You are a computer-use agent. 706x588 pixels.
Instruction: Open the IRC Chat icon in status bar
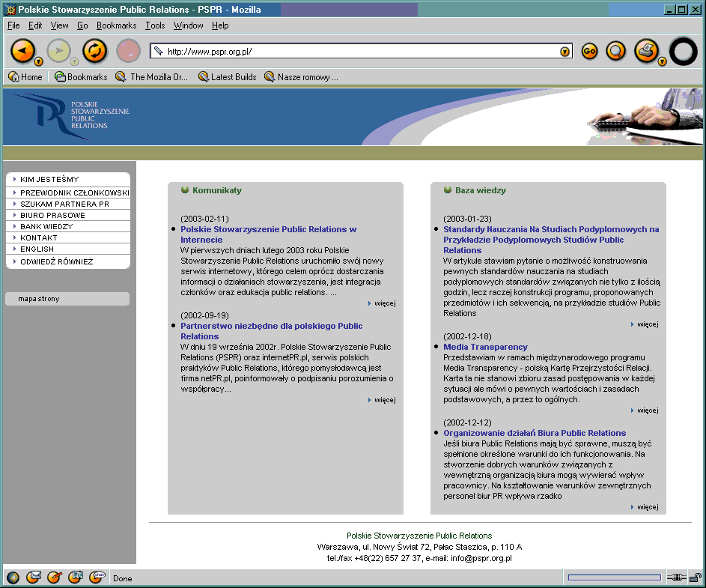coord(97,577)
